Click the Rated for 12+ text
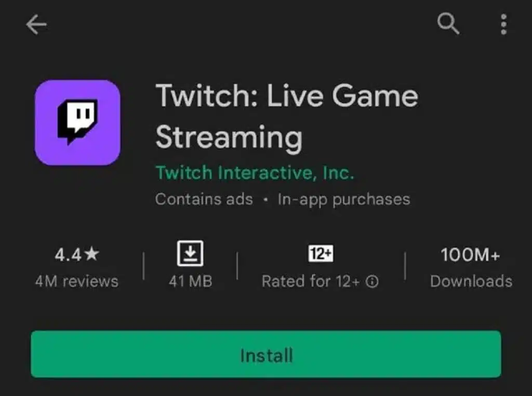Screen dimensions: 532x396 tap(309, 282)
